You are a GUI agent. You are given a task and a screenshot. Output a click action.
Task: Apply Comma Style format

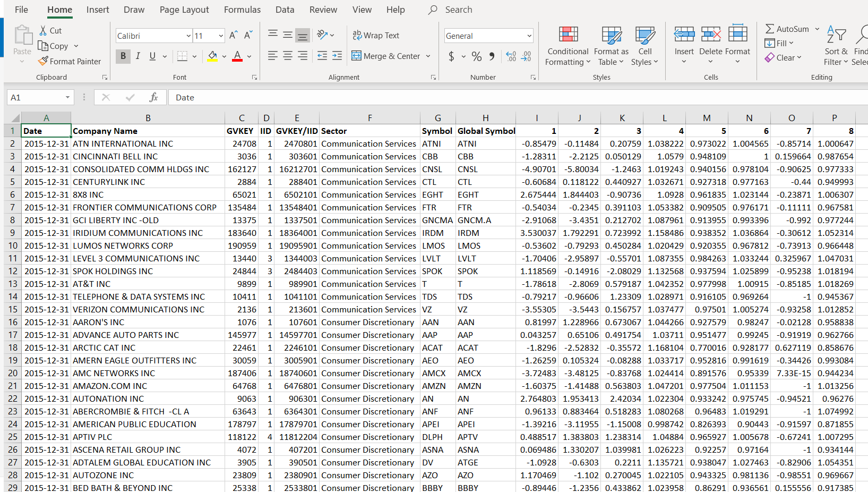point(492,56)
